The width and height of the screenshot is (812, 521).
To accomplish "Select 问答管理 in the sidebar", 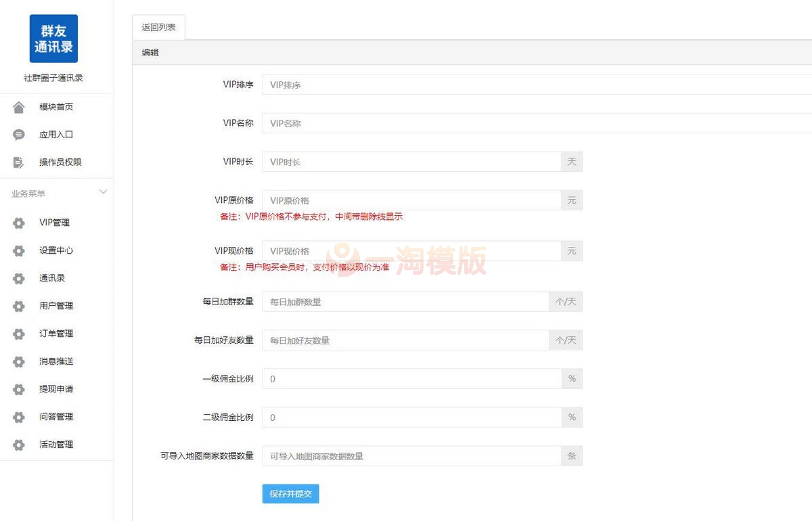I will (x=55, y=417).
